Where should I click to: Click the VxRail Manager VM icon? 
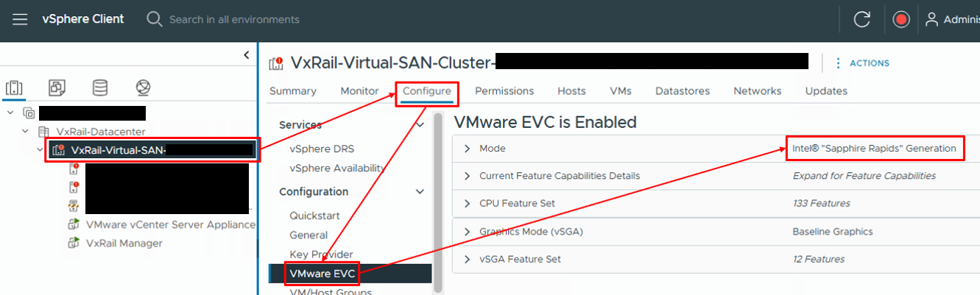[74, 243]
